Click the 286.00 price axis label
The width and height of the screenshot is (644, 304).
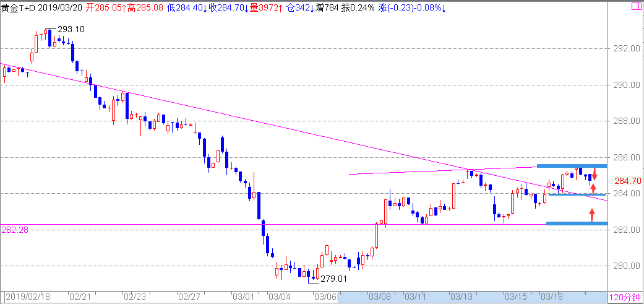(x=627, y=157)
